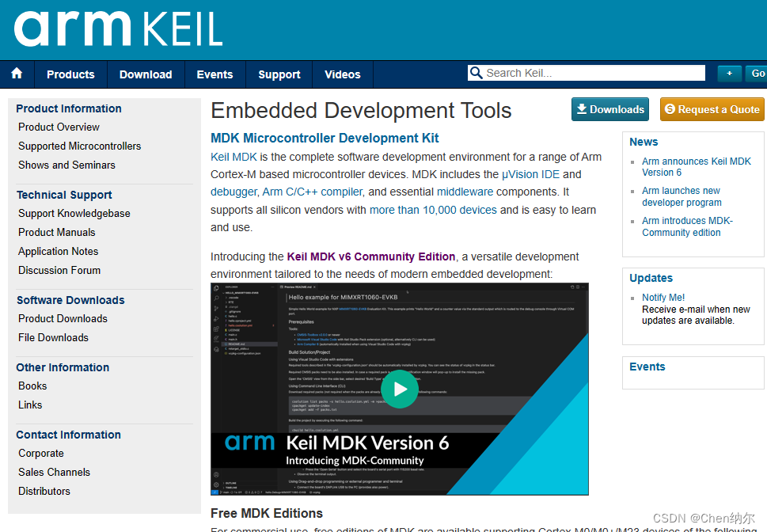Open the Events menu item
This screenshot has height=532, width=767.
click(x=215, y=74)
